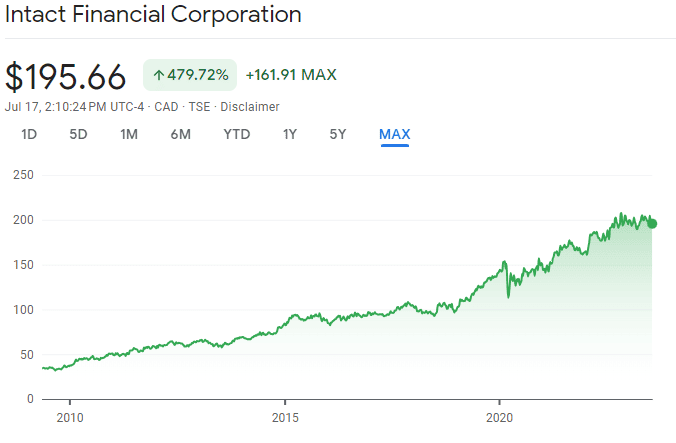Open the 5Y chart range

click(338, 134)
